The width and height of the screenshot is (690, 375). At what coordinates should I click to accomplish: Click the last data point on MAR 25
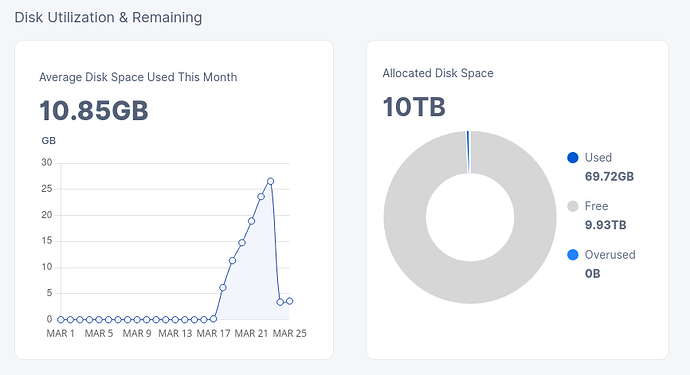pyautogui.click(x=290, y=301)
